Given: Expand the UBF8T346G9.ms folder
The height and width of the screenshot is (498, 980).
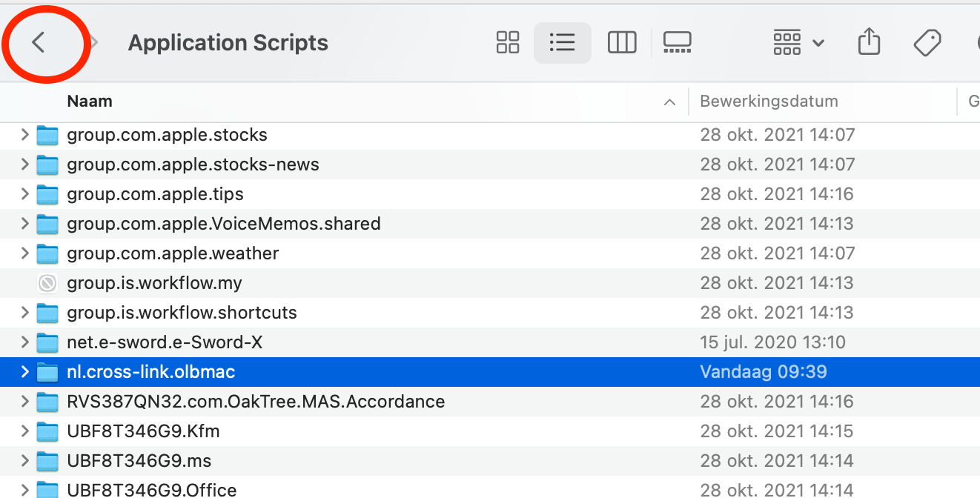Looking at the screenshot, I should point(24,460).
